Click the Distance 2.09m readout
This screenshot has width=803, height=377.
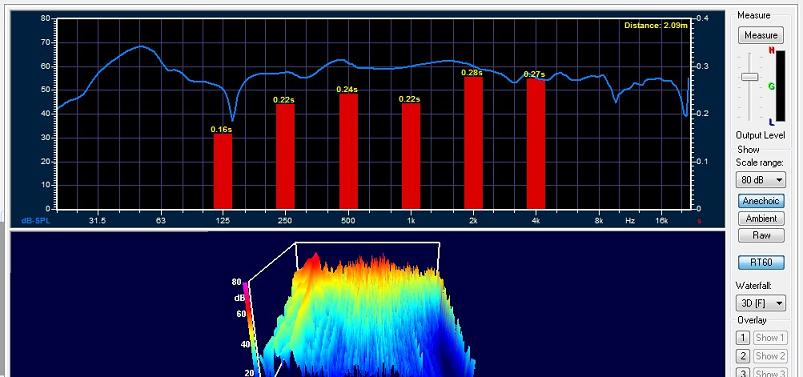click(656, 25)
